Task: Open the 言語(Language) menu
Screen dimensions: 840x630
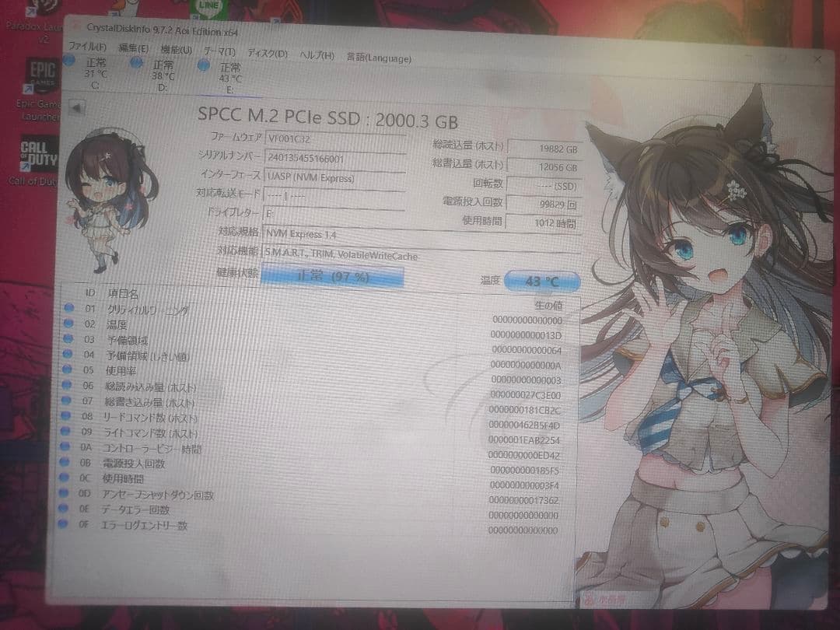Action: [379, 58]
